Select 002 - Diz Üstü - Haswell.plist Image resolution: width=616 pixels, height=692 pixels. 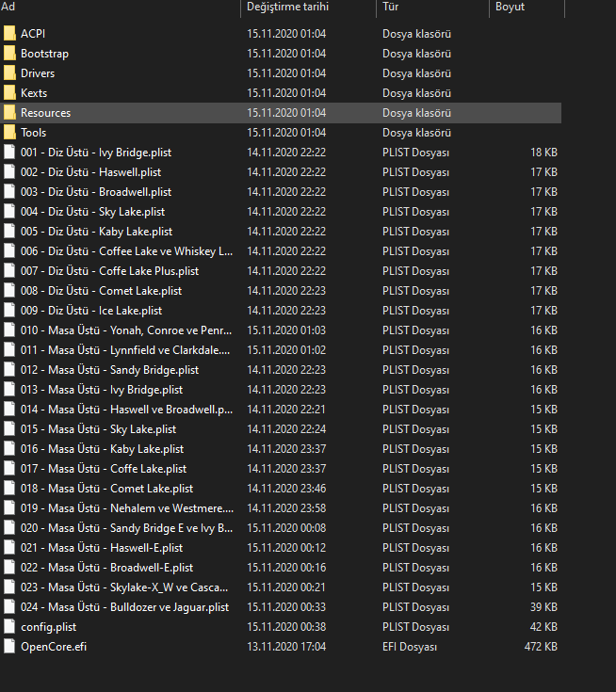click(90, 172)
